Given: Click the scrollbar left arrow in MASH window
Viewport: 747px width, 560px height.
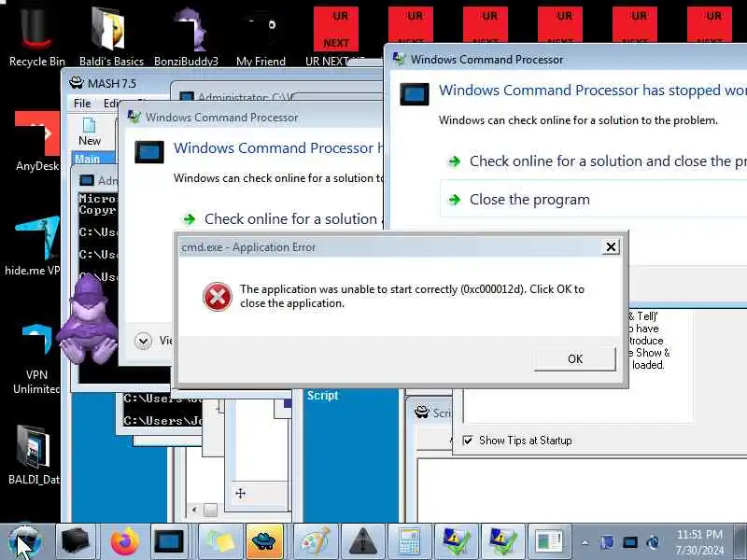Looking at the screenshot, I should [x=193, y=510].
